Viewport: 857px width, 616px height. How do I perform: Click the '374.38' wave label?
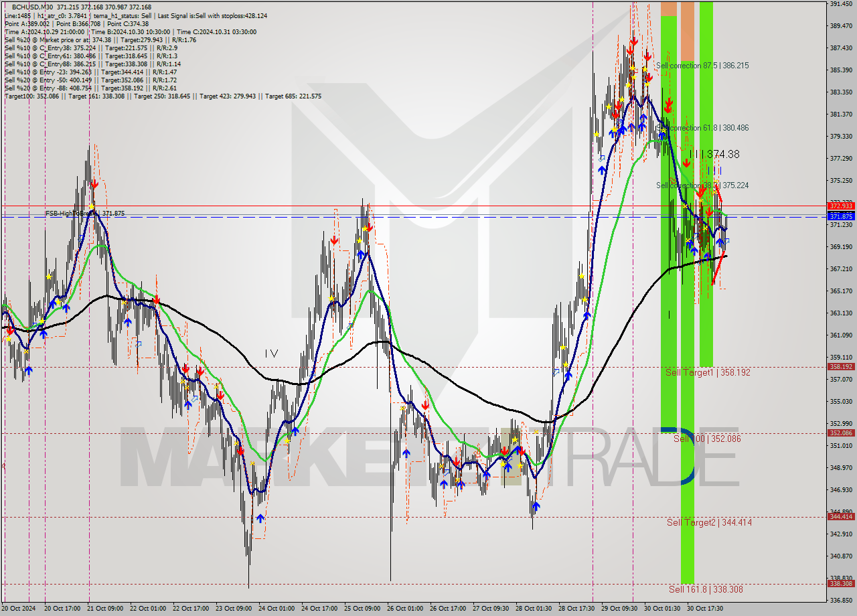[723, 154]
